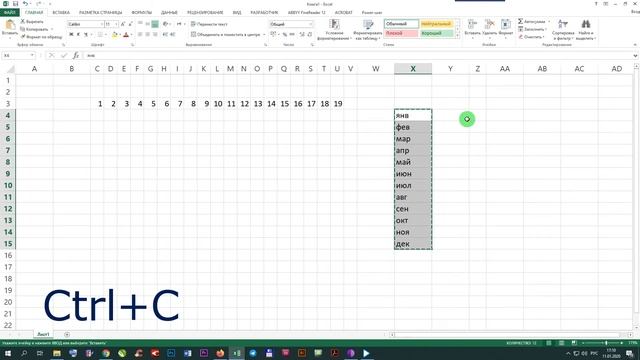Switch to the ВСТАВКА (Insert) tab
This screenshot has width=640, height=360.
click(61, 12)
